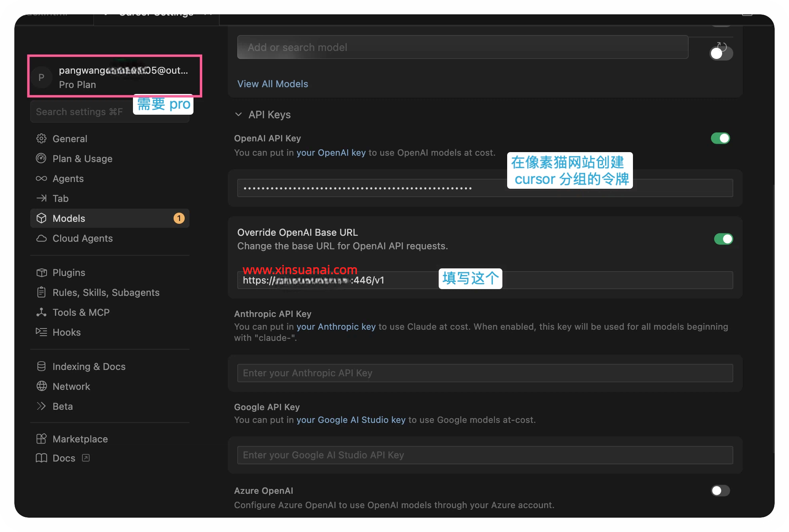
Task: Collapse the API Keys section chevron
Action: 238,115
